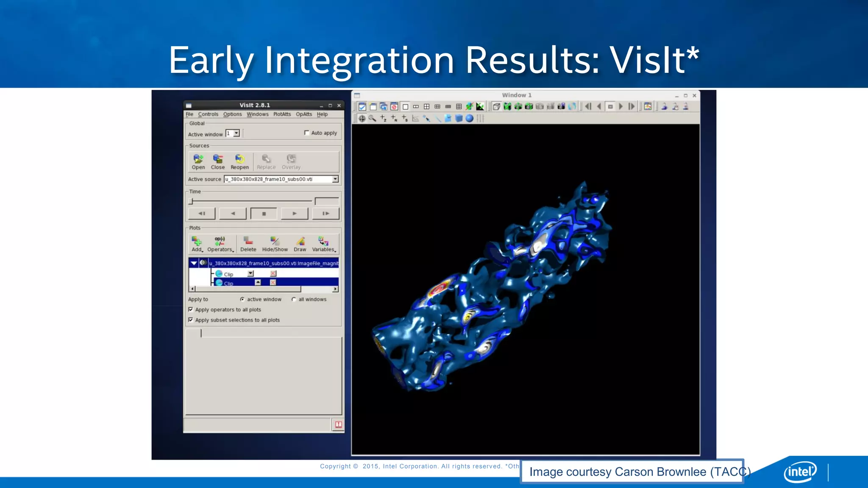Enable the Auto apply checkbox
This screenshot has width=868, height=488.
coord(307,133)
